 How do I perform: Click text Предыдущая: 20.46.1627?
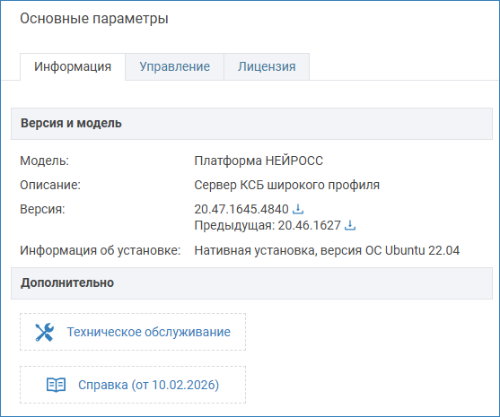coord(267,226)
